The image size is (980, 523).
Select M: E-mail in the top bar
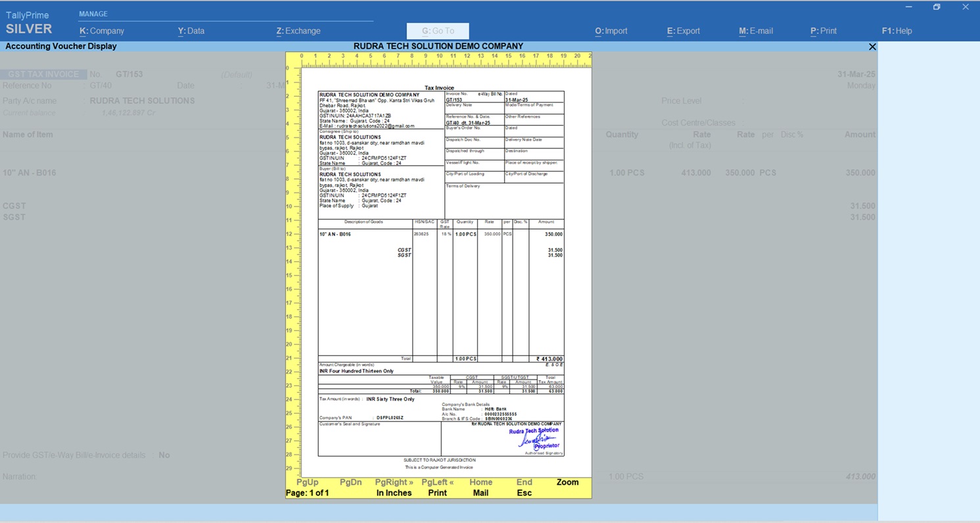(x=756, y=31)
